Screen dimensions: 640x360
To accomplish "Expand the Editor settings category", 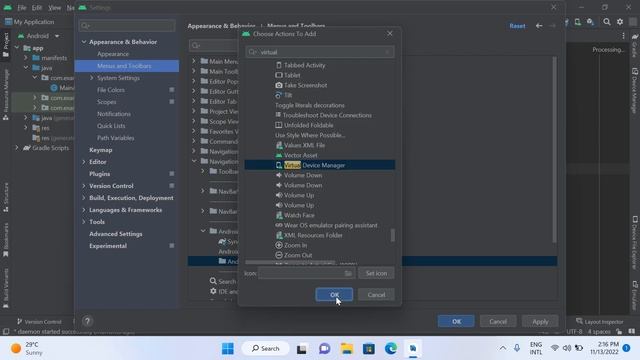I will coord(84,162).
